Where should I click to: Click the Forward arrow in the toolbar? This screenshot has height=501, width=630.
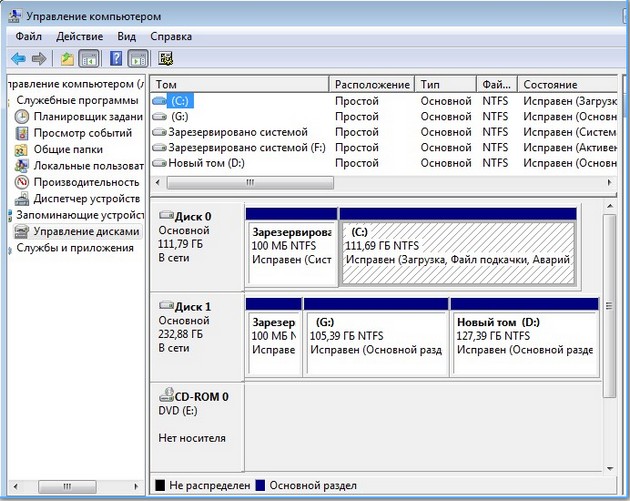click(x=39, y=59)
